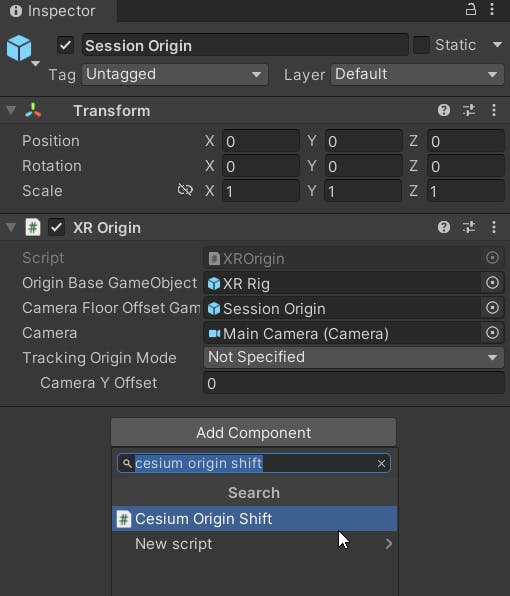Open the Tracking Origin Mode dropdown
The width and height of the screenshot is (510, 596).
pos(354,358)
